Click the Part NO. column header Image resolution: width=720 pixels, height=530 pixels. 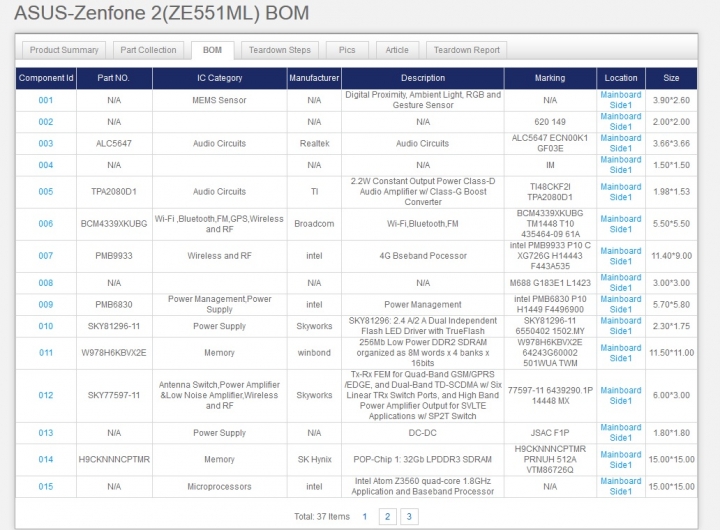click(114, 78)
